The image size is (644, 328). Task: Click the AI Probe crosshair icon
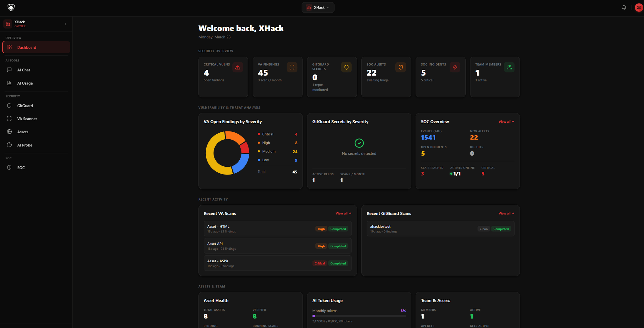click(9, 145)
